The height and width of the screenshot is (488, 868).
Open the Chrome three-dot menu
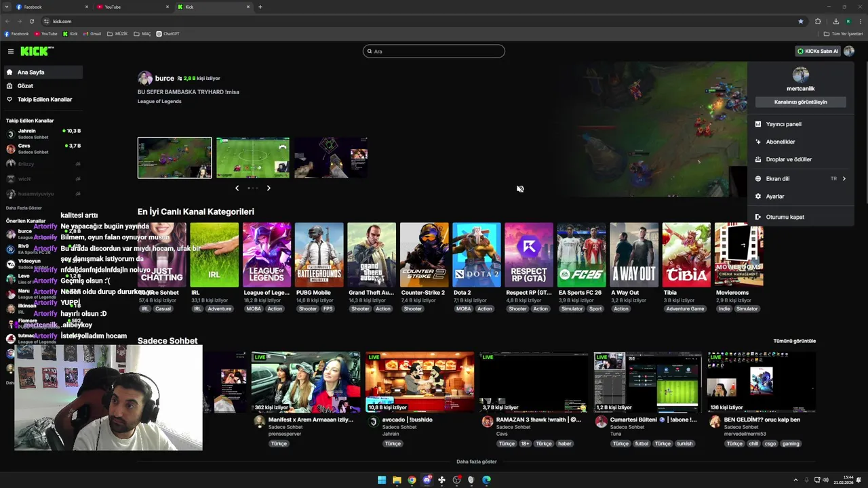point(861,21)
